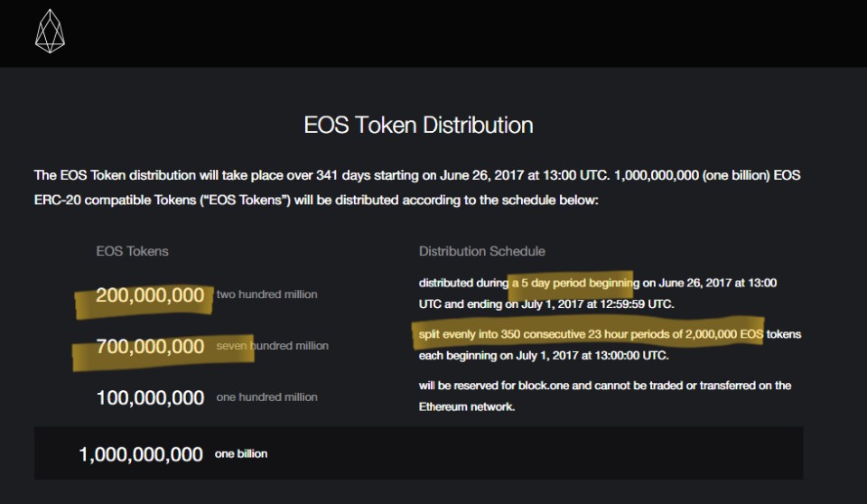Click the highlighted 200,000,000 token amount
Viewport: 867px width, 504px height.
point(150,295)
